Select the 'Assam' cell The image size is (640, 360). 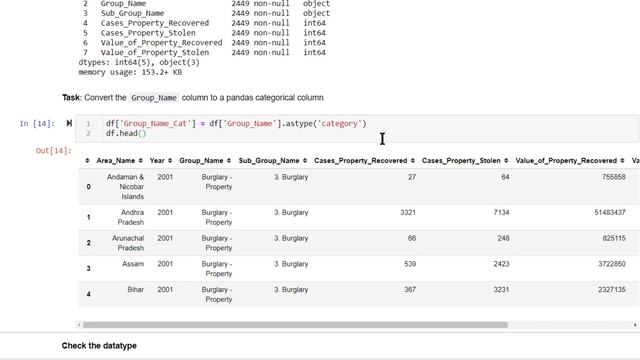pos(133,264)
